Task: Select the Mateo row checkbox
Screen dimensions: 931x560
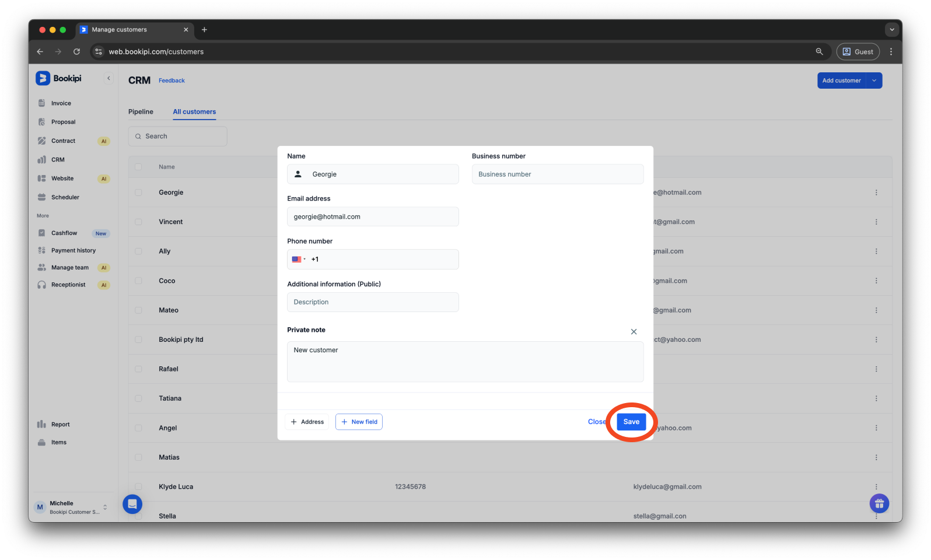Action: pyautogui.click(x=138, y=310)
